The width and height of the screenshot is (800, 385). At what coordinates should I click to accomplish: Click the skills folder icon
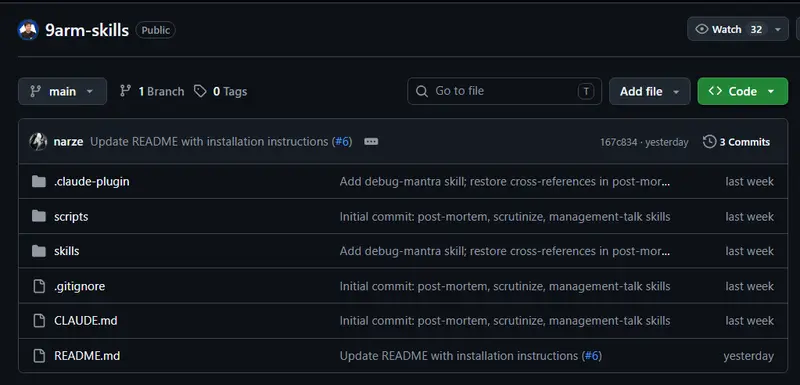click(x=39, y=251)
